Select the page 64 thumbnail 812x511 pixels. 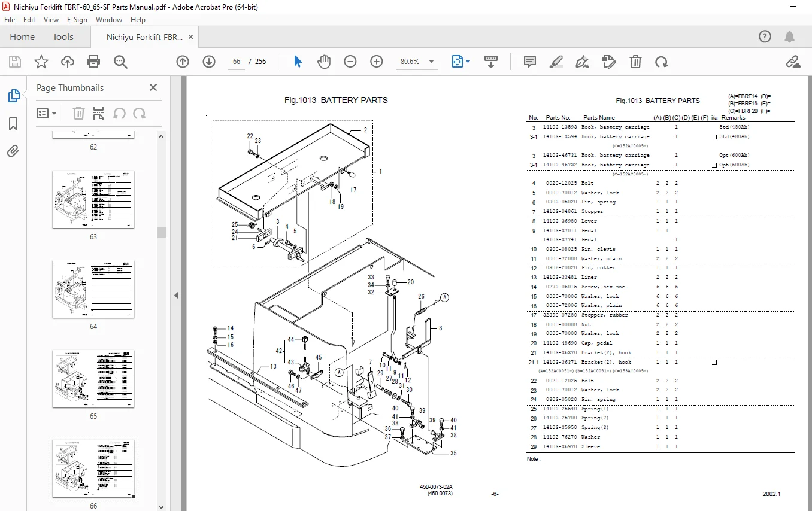pyautogui.click(x=93, y=290)
